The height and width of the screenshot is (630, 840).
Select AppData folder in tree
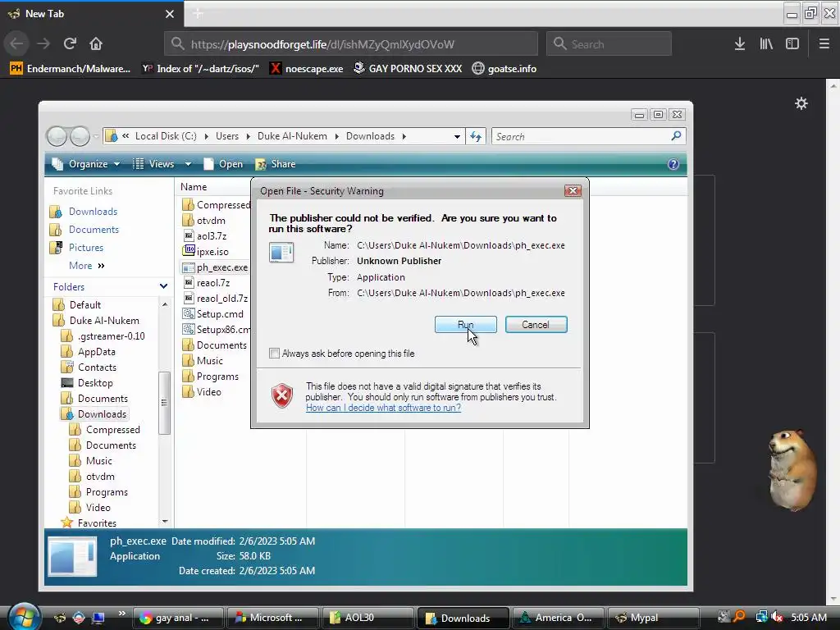click(97, 351)
